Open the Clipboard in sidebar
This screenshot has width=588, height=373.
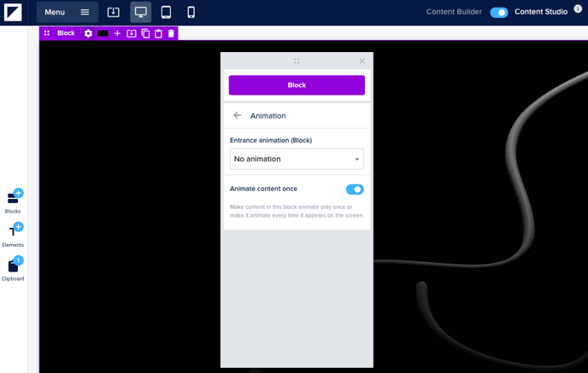(13, 267)
